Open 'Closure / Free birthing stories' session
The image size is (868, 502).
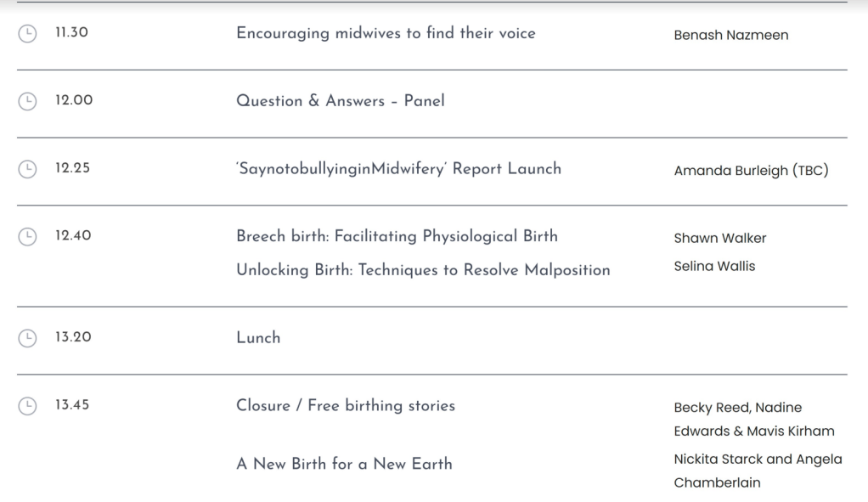[345, 405]
